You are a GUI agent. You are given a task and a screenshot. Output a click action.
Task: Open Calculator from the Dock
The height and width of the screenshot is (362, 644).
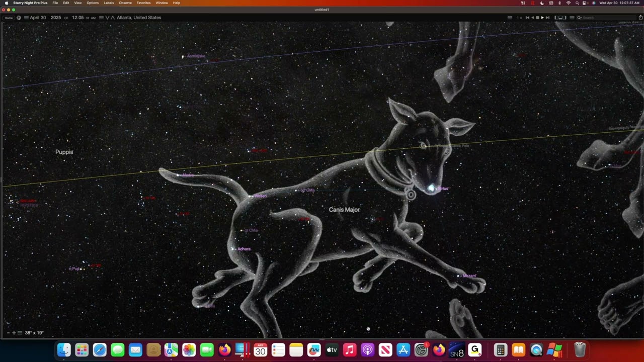500,349
